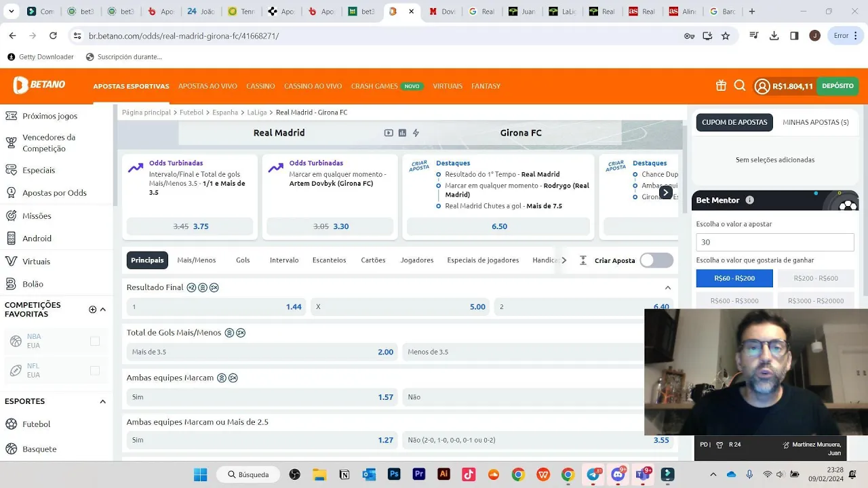Viewport: 868px width, 488px height.
Task: Open the match statistics icon in header
Action: pos(402,133)
